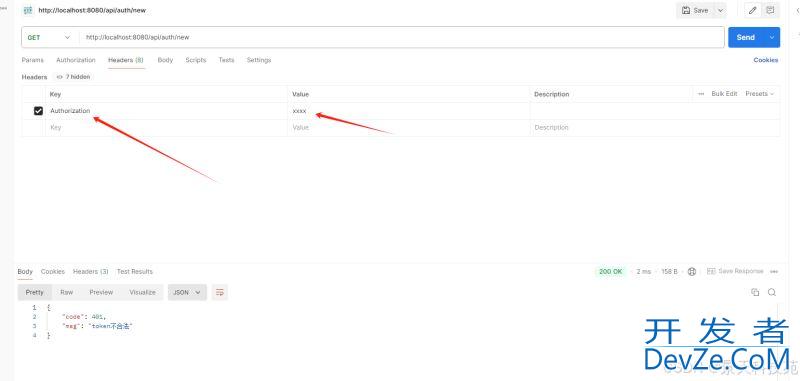Open the Cookies link

click(766, 60)
